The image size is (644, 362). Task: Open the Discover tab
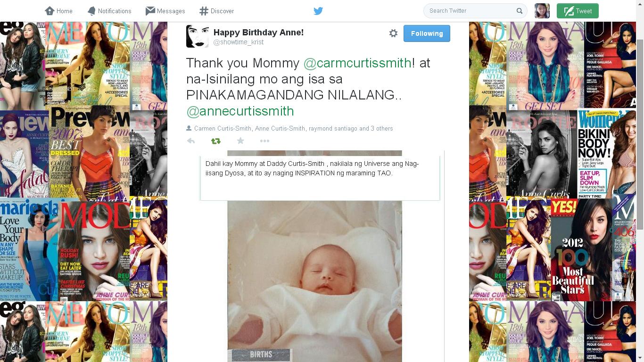tap(216, 11)
